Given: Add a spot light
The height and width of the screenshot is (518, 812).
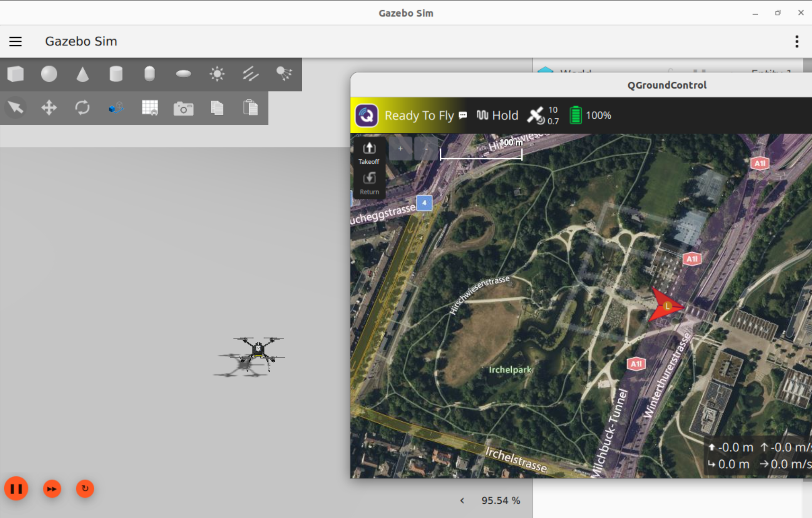Looking at the screenshot, I should pyautogui.click(x=284, y=74).
